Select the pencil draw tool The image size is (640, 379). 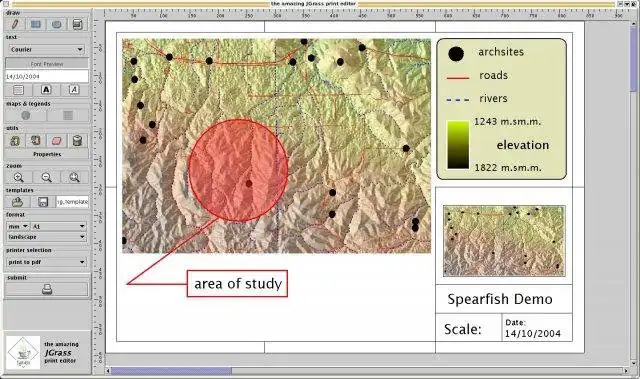point(15,24)
